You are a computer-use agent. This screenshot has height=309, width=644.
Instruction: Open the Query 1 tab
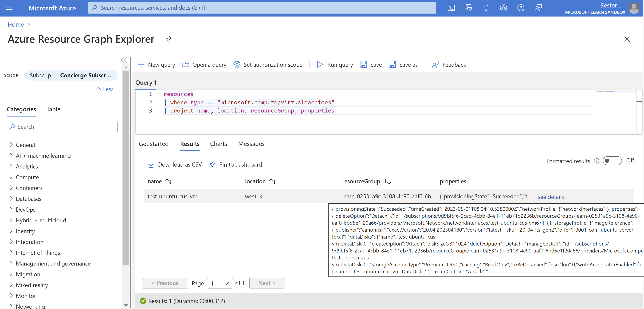click(x=146, y=83)
